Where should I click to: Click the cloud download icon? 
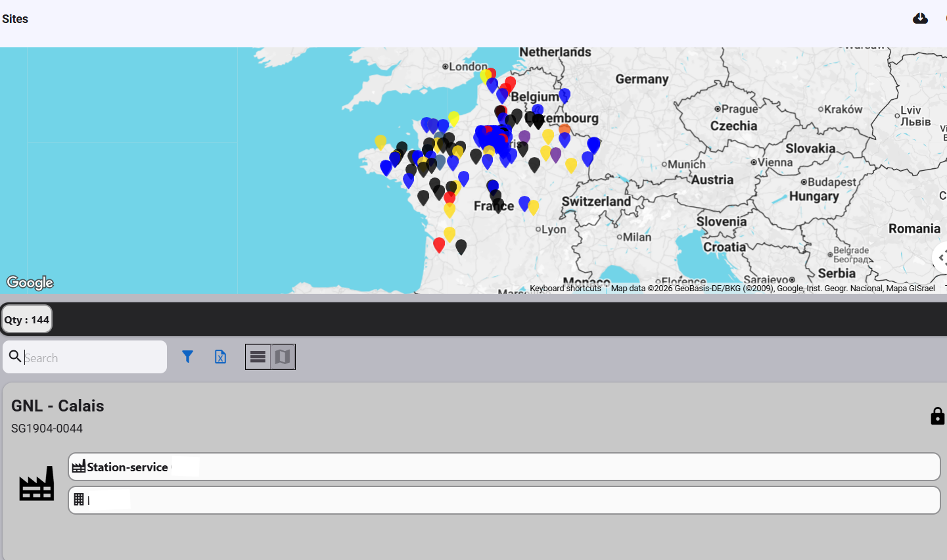pos(920,18)
